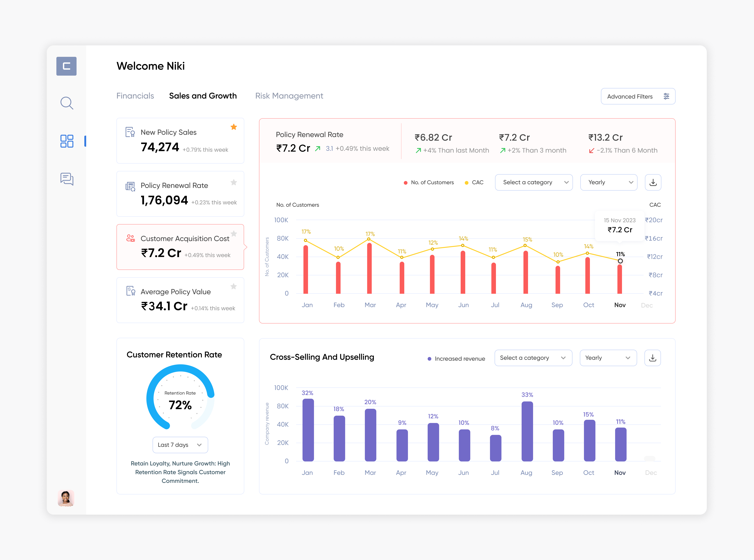Change the Last 7 days retention period
The width and height of the screenshot is (754, 560).
pos(180,445)
